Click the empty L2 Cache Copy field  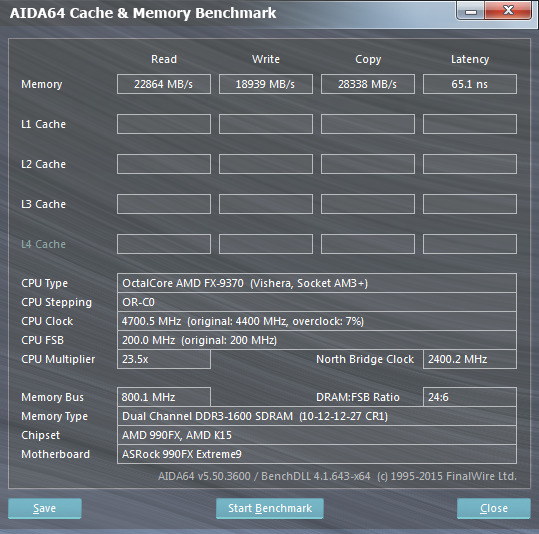[368, 164]
